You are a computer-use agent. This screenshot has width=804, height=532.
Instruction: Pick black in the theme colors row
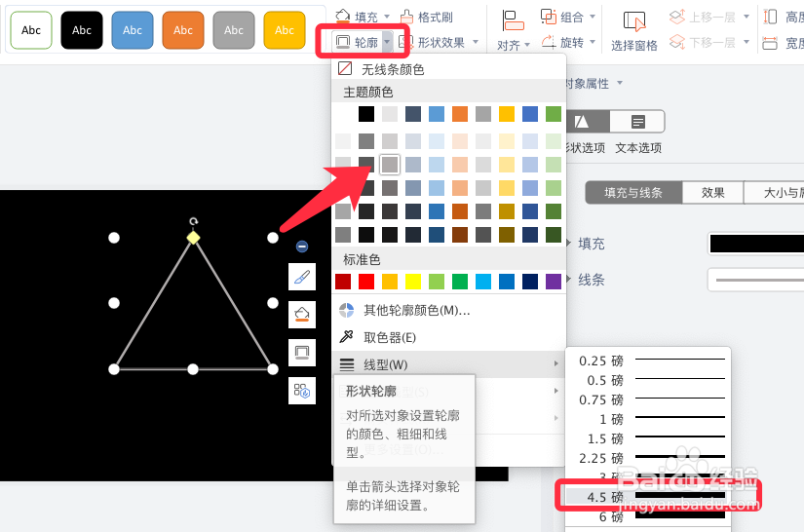(x=366, y=114)
